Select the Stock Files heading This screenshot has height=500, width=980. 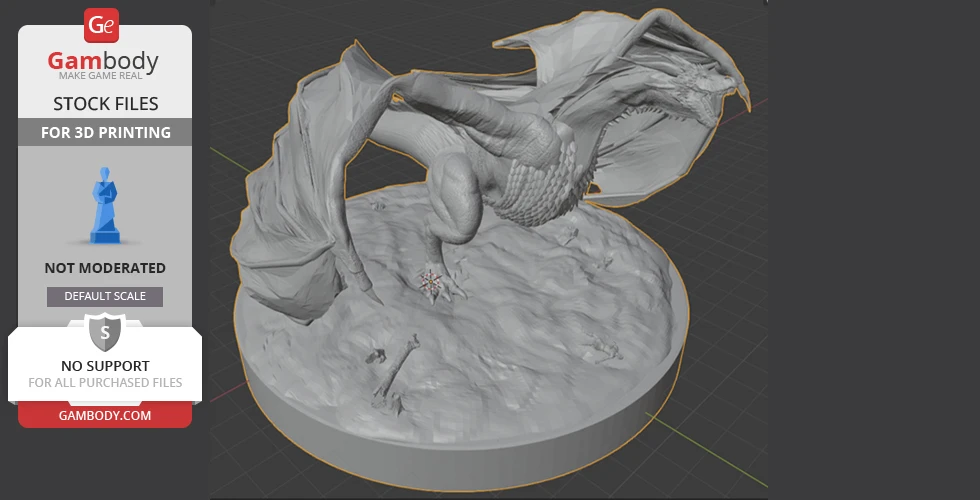pyautogui.click(x=105, y=104)
